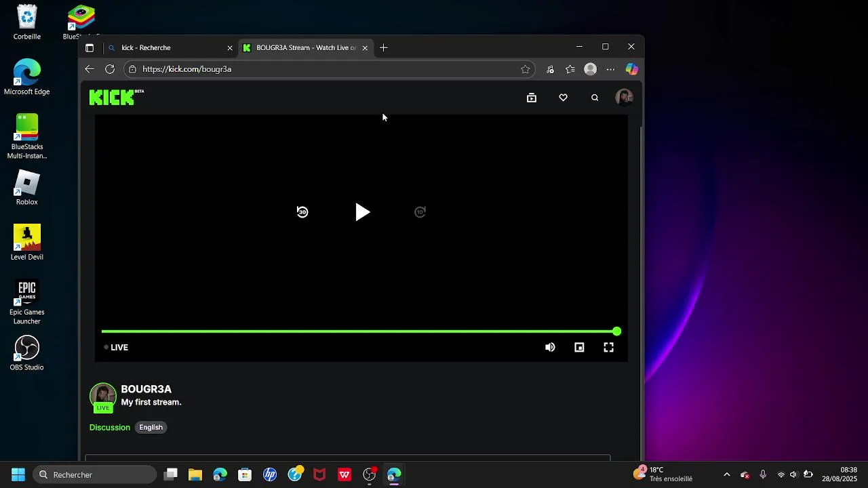Switch to the kick - Recherche tab
The image size is (868, 488).
(170, 47)
